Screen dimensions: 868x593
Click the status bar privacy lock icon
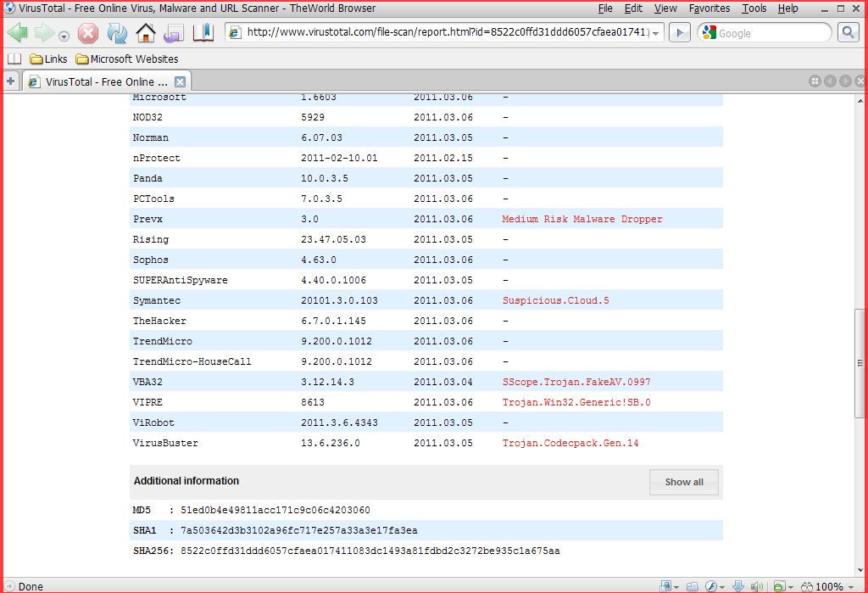[x=666, y=586]
